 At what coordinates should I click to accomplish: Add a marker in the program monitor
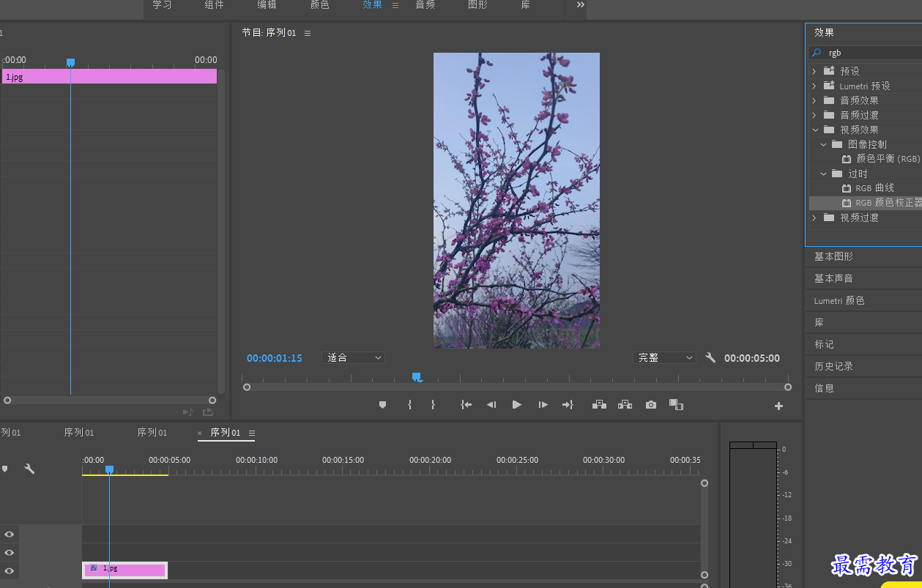pos(382,405)
